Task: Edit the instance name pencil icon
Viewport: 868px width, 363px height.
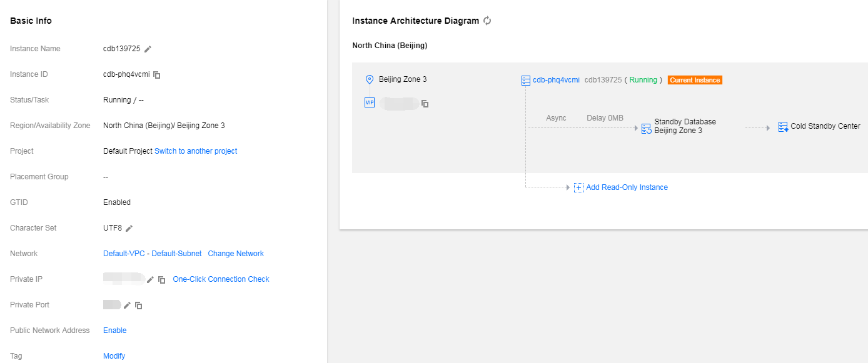Action: pyautogui.click(x=148, y=49)
